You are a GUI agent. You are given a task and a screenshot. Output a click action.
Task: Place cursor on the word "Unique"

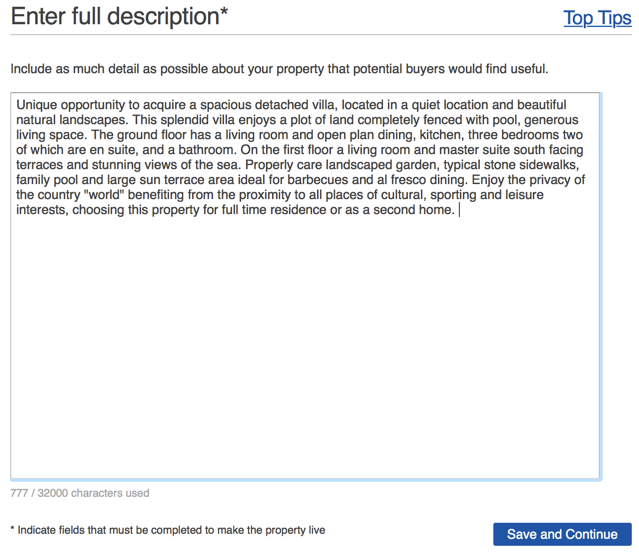37,105
